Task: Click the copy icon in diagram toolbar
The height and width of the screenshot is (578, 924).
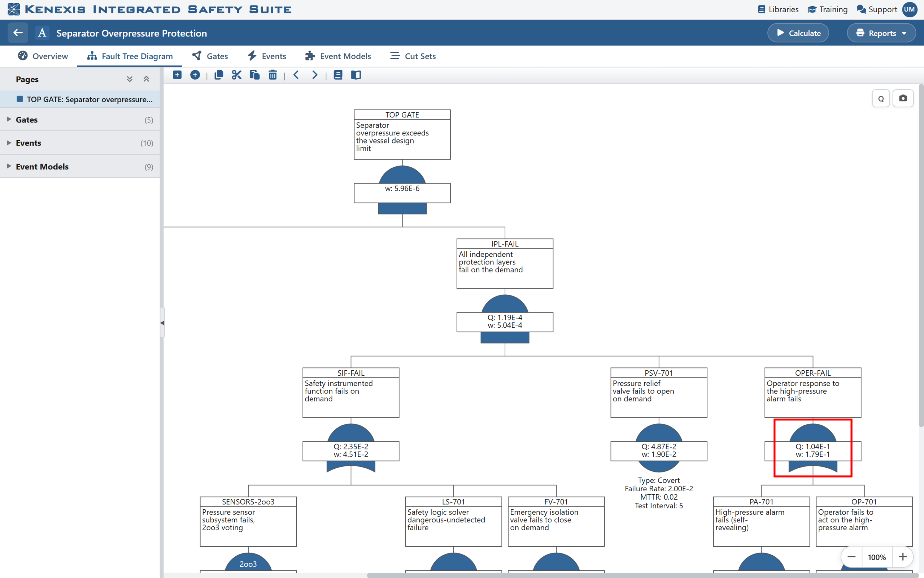Action: (219, 75)
